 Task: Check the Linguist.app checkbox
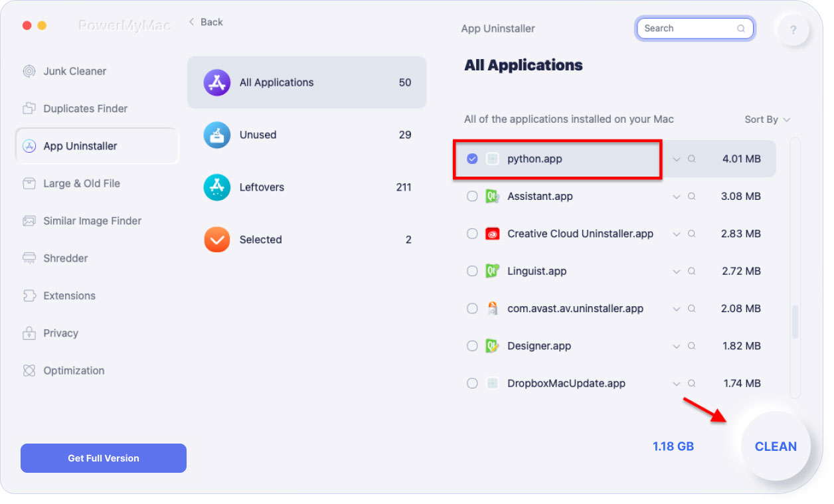pos(472,271)
